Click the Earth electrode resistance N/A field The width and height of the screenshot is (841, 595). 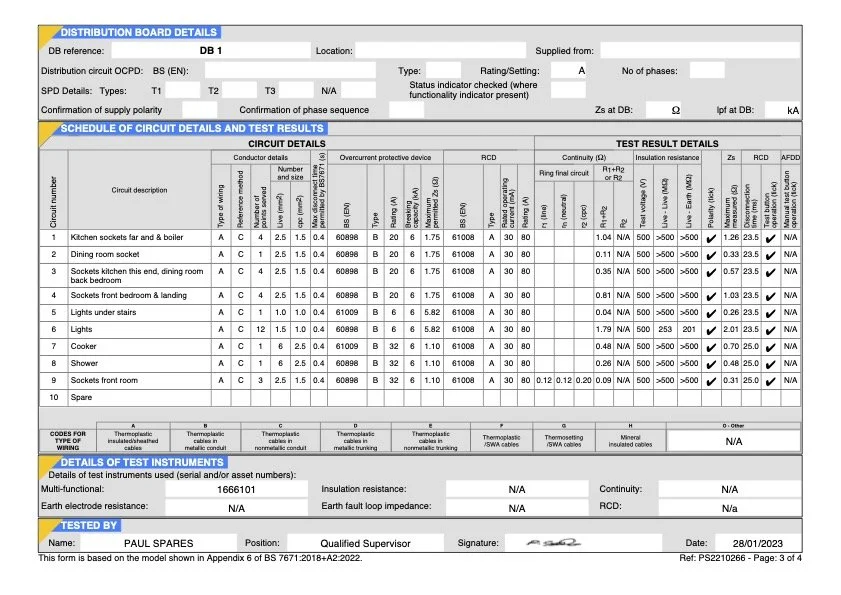237,508
